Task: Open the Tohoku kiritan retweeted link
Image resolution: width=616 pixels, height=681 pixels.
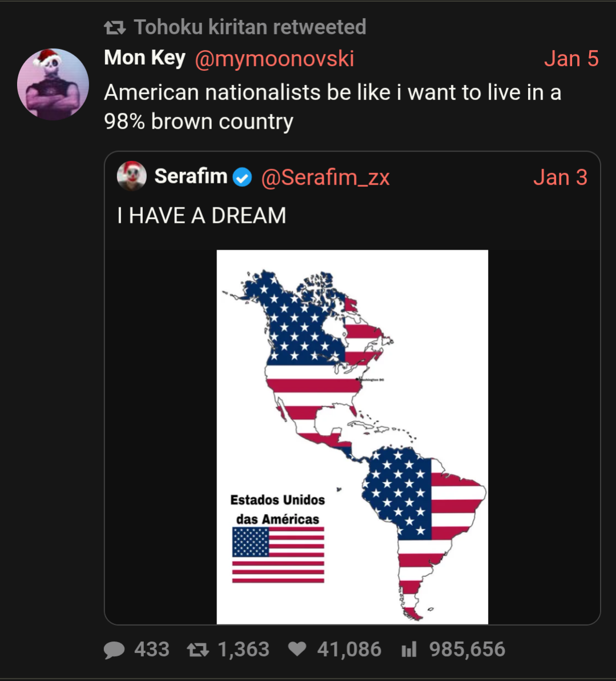Action: (x=249, y=27)
